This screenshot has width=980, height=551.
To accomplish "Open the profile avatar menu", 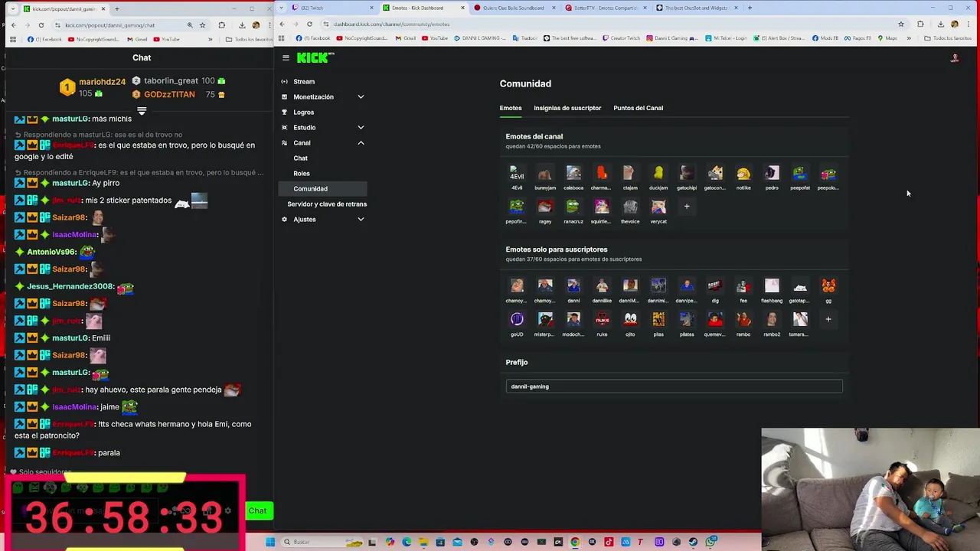I will [955, 58].
